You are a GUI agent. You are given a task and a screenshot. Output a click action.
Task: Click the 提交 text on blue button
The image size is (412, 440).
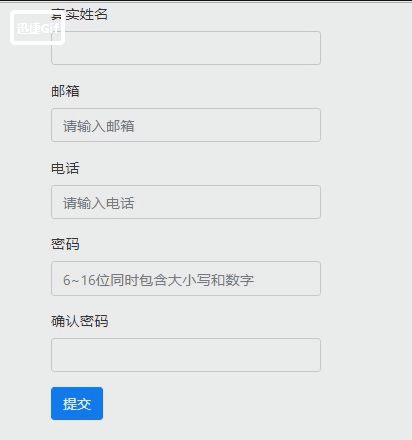[x=77, y=404]
